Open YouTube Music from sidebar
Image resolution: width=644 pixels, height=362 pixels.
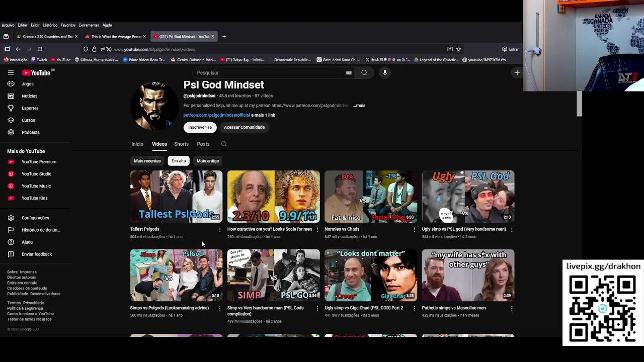click(x=35, y=186)
